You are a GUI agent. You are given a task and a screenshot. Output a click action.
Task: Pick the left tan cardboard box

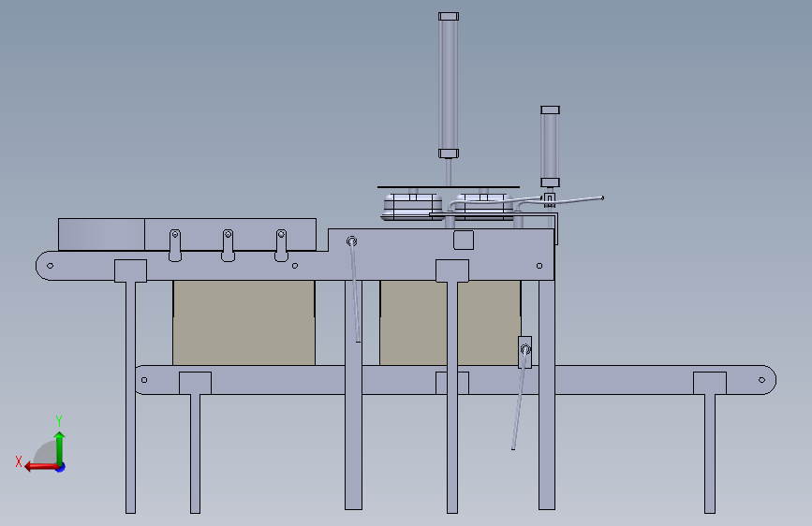coord(244,323)
